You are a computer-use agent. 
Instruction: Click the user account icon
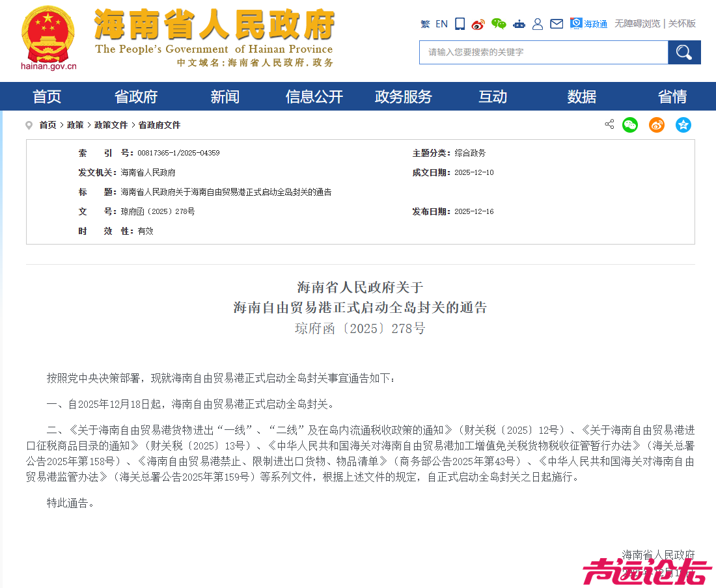(538, 23)
